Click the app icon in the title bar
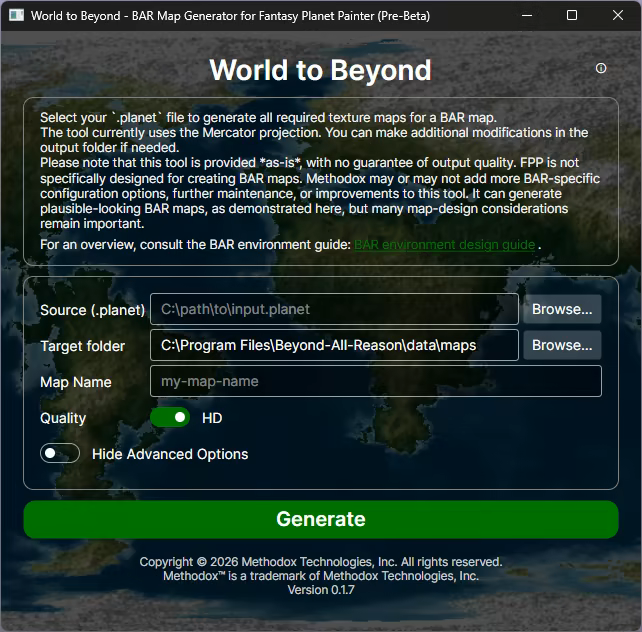 click(x=16, y=16)
